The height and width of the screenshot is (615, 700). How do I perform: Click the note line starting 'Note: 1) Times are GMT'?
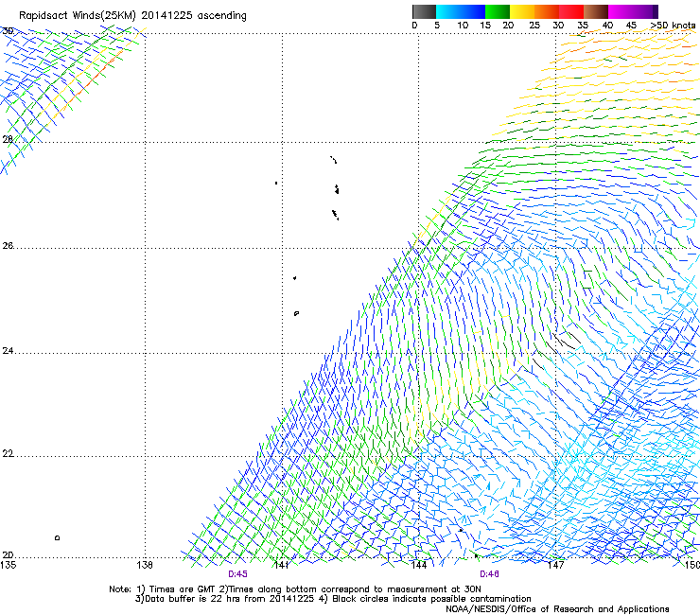click(x=294, y=589)
